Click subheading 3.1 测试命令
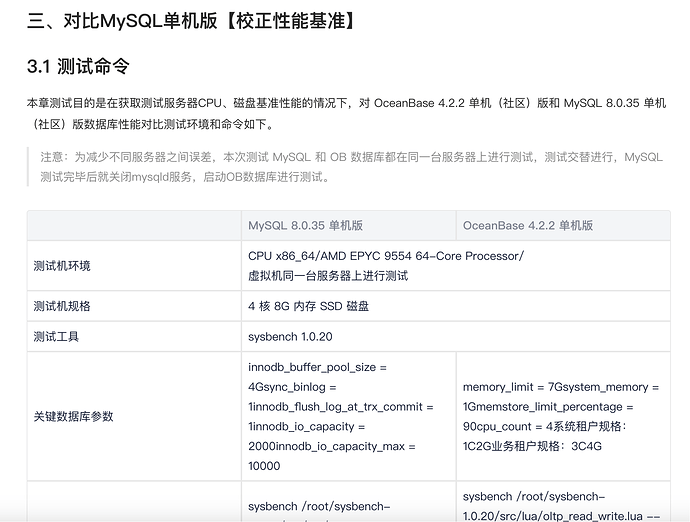 [x=78, y=66]
